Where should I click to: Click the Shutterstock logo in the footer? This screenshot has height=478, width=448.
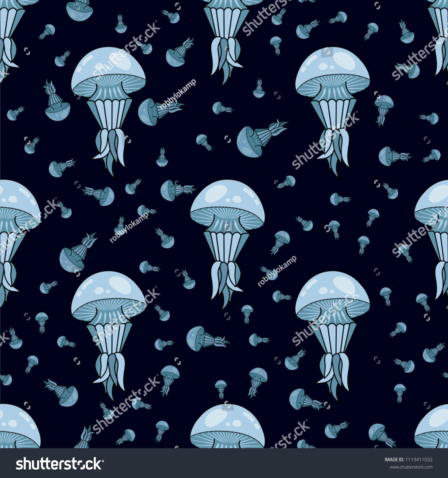tap(60, 464)
